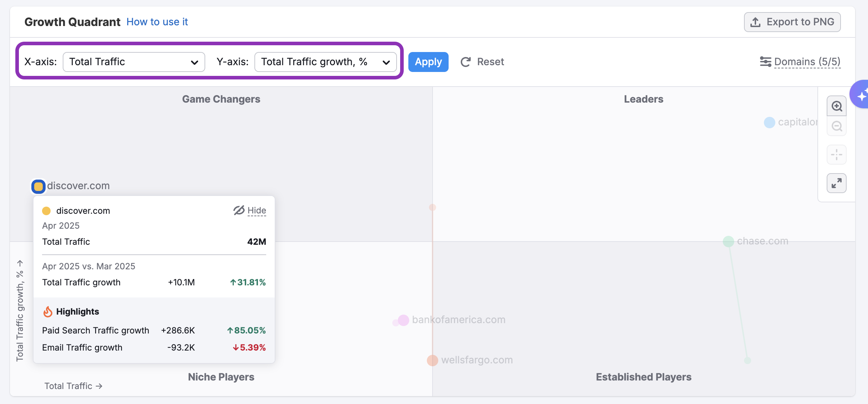Click the Reset circular arrow icon
Screen dimensions: 868x404
[466, 62]
